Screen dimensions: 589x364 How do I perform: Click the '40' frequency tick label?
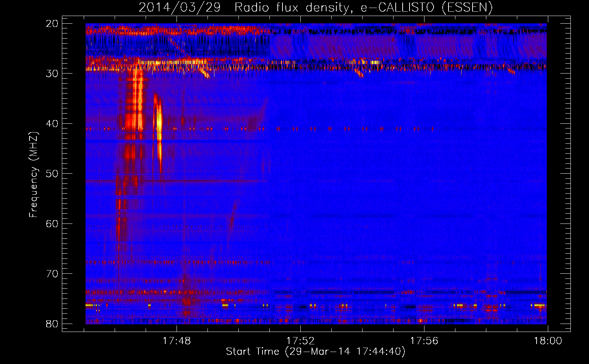tap(52, 124)
